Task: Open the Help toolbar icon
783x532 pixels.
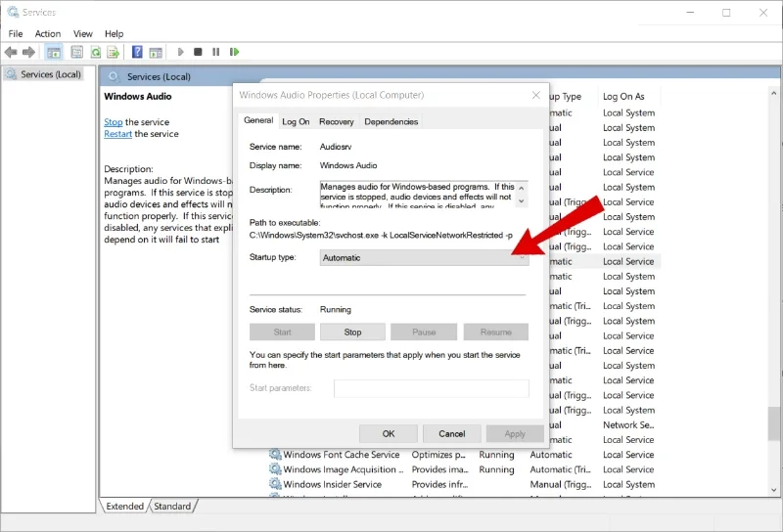Action: (137, 52)
